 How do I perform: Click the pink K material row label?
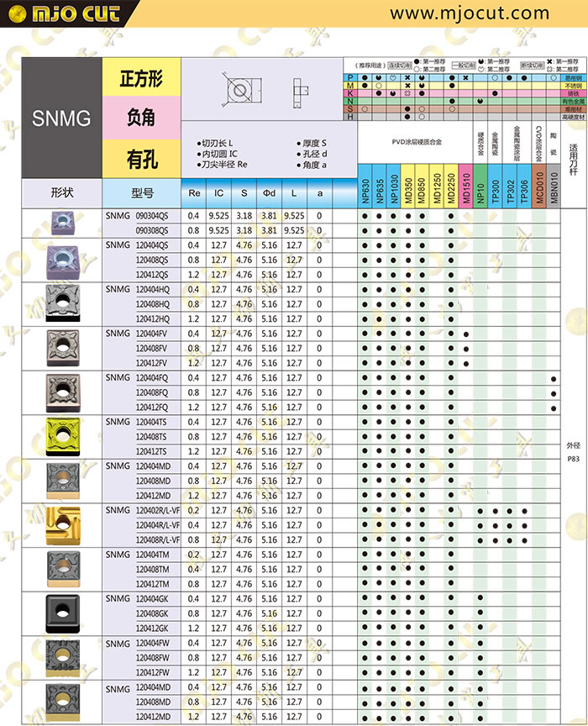(x=350, y=93)
